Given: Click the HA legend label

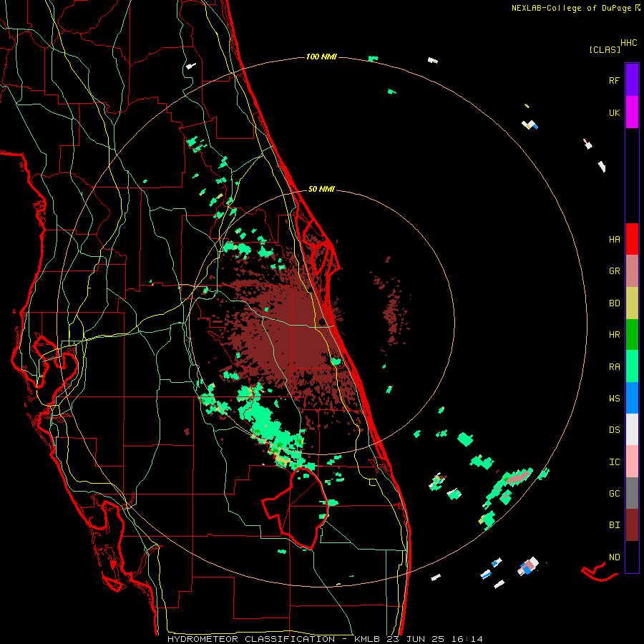Looking at the screenshot, I should (x=614, y=240).
